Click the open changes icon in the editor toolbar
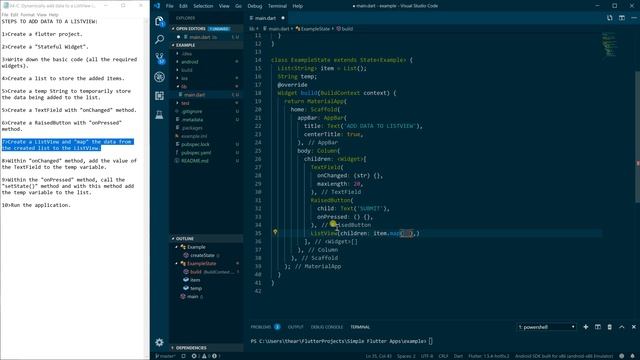Image resolution: width=640 pixels, height=360 pixels. tap(609, 18)
